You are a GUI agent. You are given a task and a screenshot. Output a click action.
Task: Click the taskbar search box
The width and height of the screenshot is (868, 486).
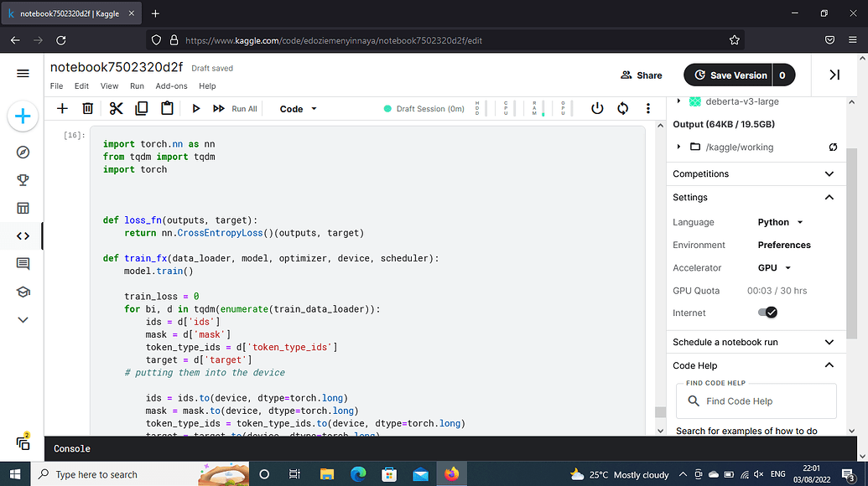[141, 474]
